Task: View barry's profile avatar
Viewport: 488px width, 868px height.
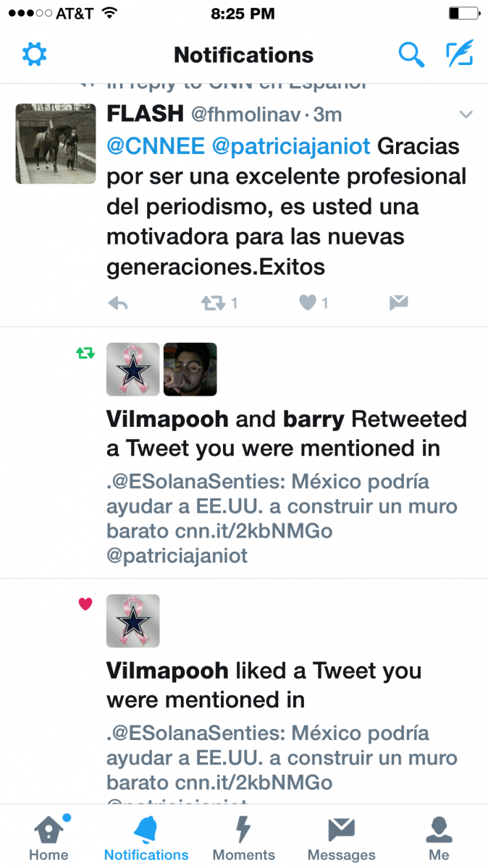Action: (190, 370)
